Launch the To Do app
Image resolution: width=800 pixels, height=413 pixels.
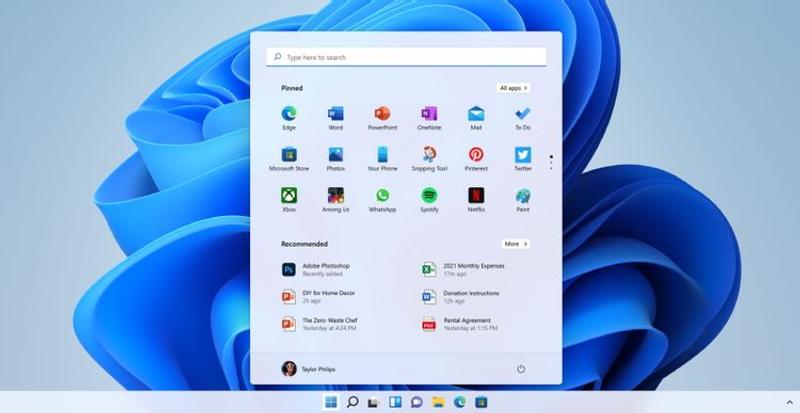(522, 118)
